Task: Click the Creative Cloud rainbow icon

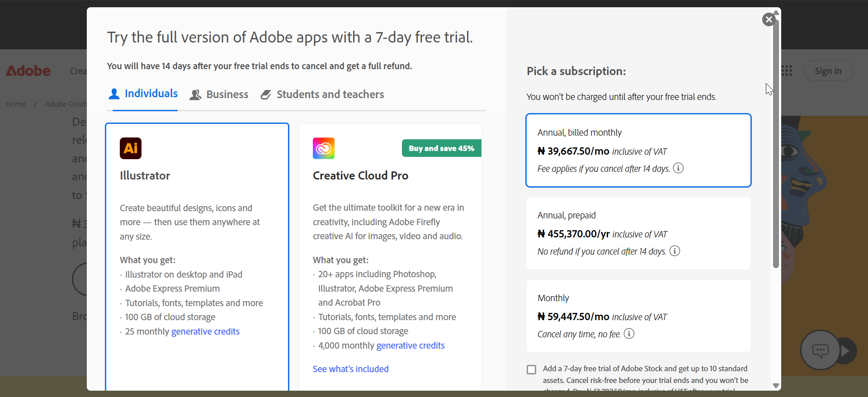Action: coord(324,148)
